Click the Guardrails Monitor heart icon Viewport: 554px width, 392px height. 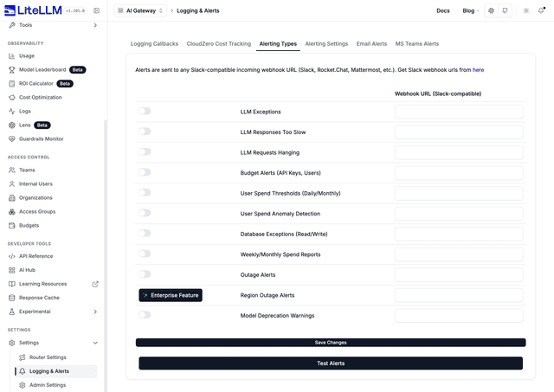pos(11,138)
